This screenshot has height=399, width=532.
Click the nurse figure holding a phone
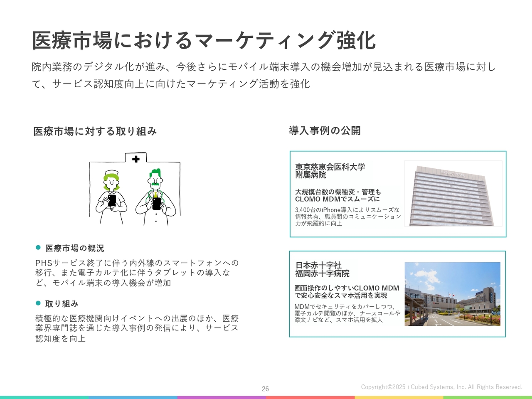[x=111, y=197]
